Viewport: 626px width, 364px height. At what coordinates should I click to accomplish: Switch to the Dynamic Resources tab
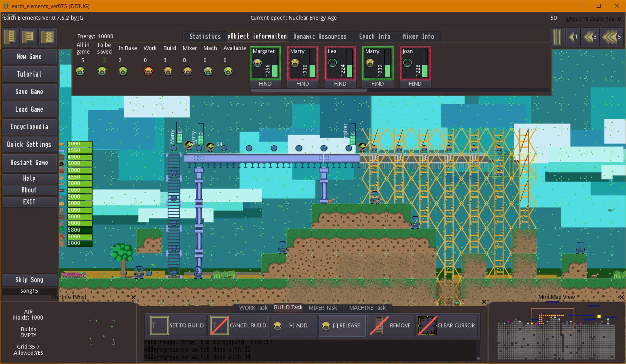click(319, 36)
